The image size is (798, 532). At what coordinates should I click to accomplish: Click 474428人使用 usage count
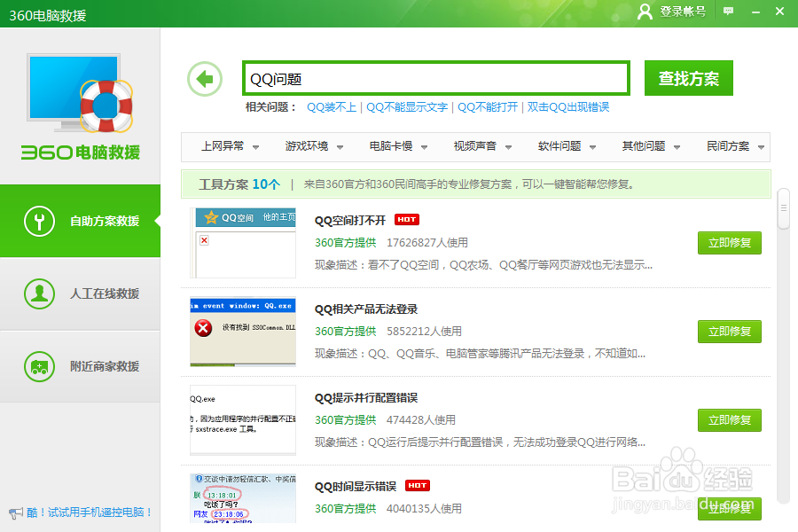click(421, 420)
